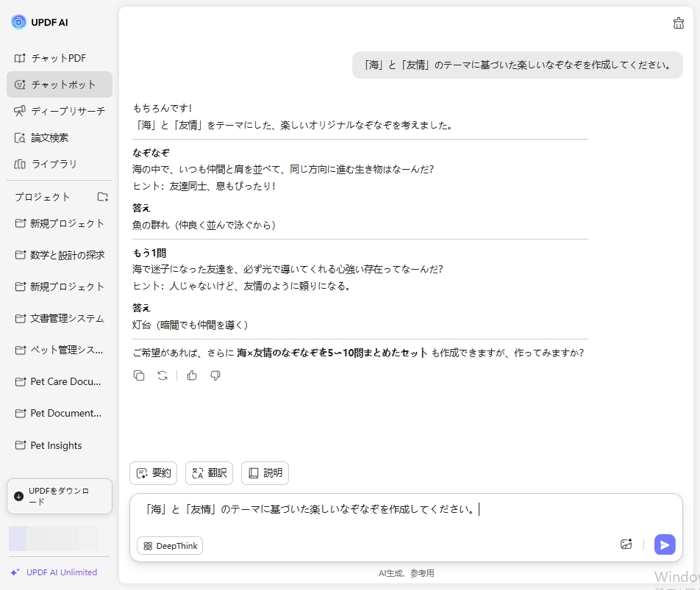Screen dimensions: 700x590
Task: Open the second 新規プロジェクト project
Action: click(x=60, y=287)
